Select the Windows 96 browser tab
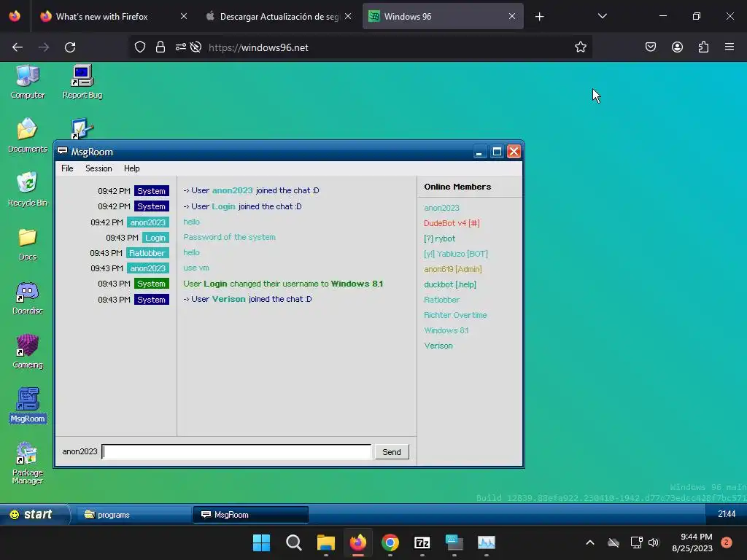 point(443,17)
